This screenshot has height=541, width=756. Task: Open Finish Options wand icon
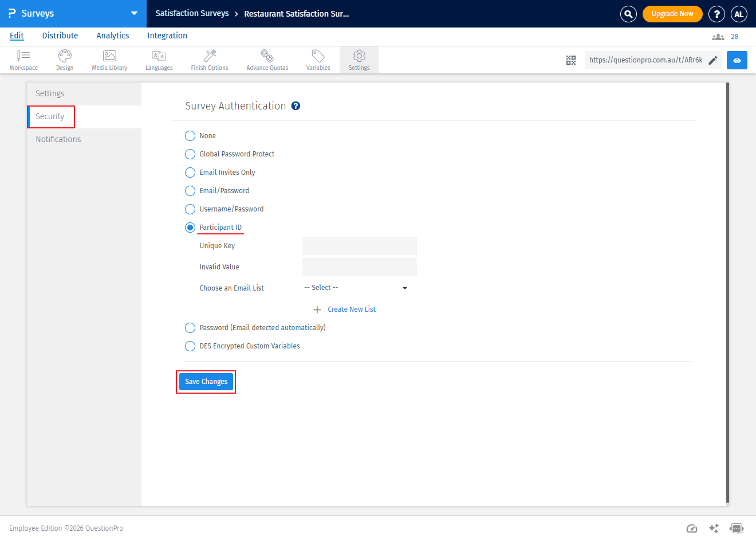(210, 60)
